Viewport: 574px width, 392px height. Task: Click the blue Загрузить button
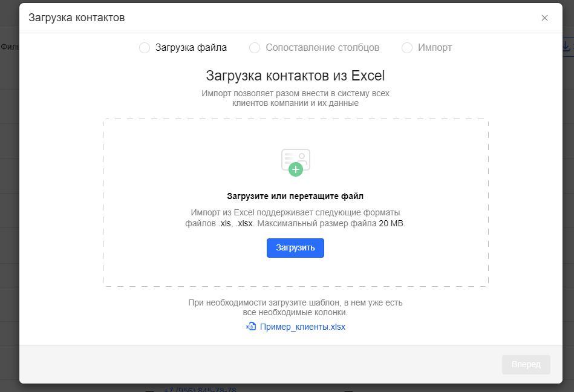[x=295, y=248]
